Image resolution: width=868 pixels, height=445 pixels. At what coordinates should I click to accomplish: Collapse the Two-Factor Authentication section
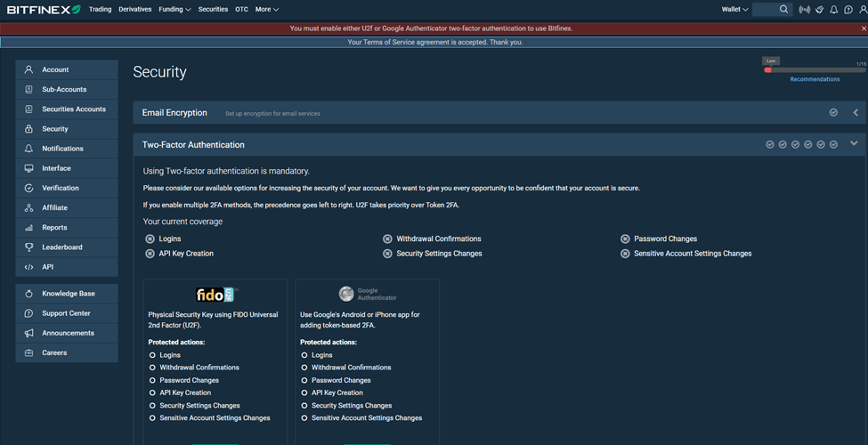(x=854, y=144)
